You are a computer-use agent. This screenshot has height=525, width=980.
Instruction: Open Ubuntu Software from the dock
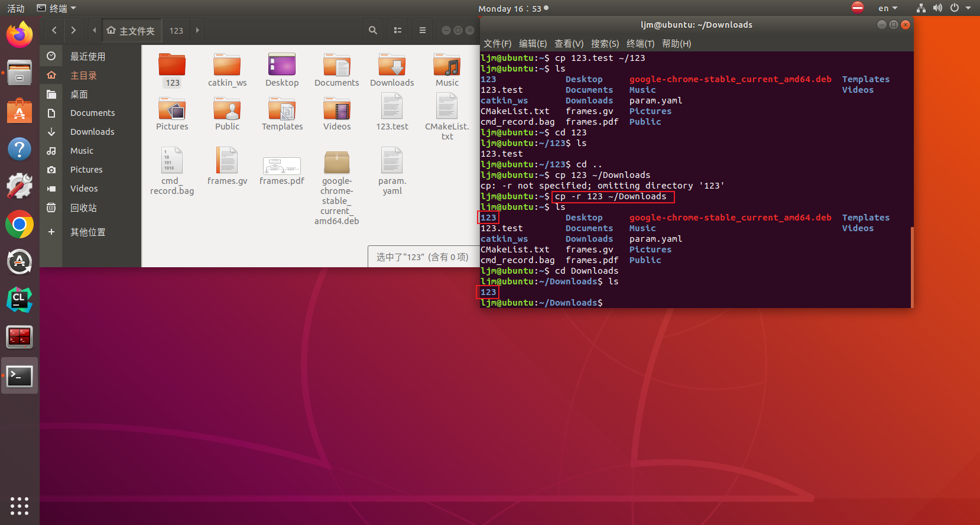click(20, 111)
